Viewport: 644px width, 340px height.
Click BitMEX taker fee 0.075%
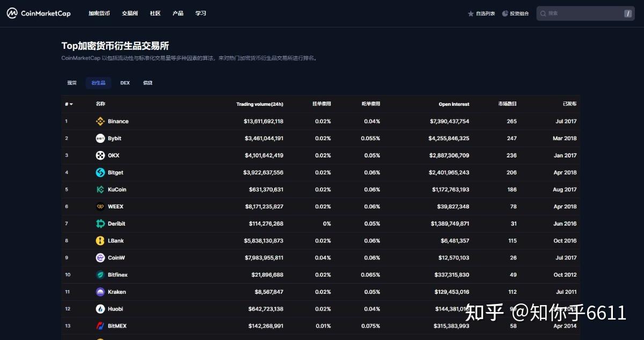[371, 326]
